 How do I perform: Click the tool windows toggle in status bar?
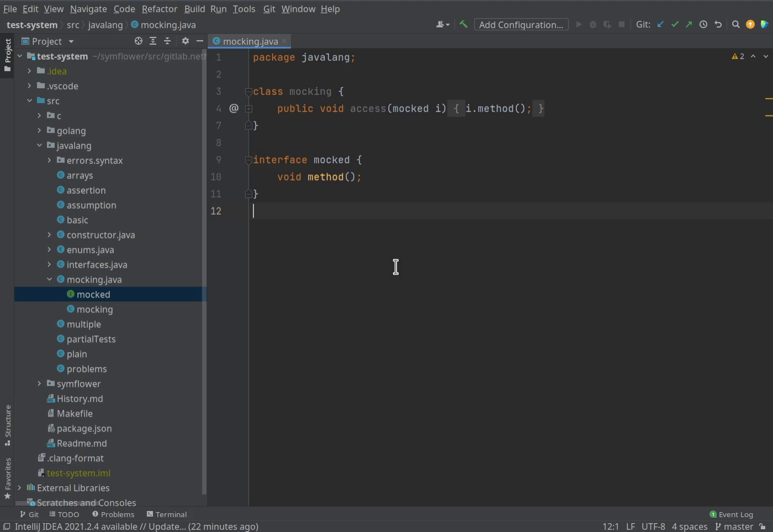[x=7, y=526]
